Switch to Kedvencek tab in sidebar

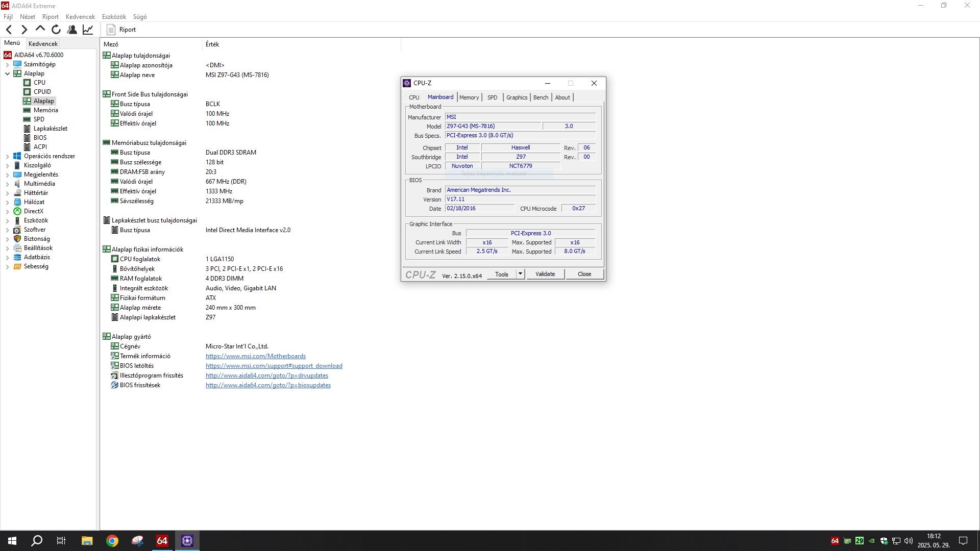pyautogui.click(x=43, y=44)
